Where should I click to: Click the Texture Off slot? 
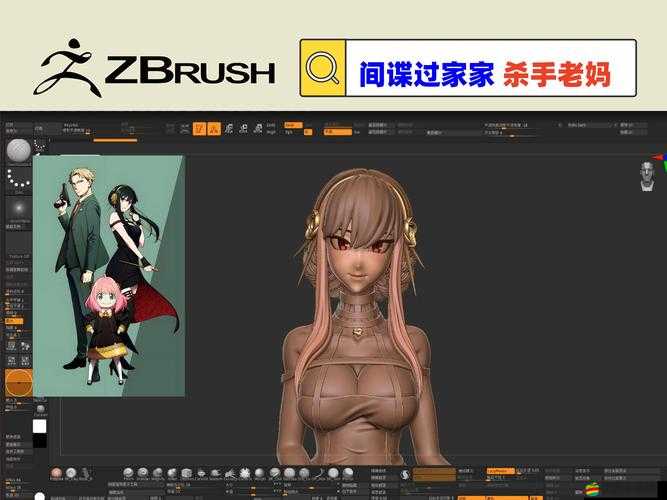point(18,245)
